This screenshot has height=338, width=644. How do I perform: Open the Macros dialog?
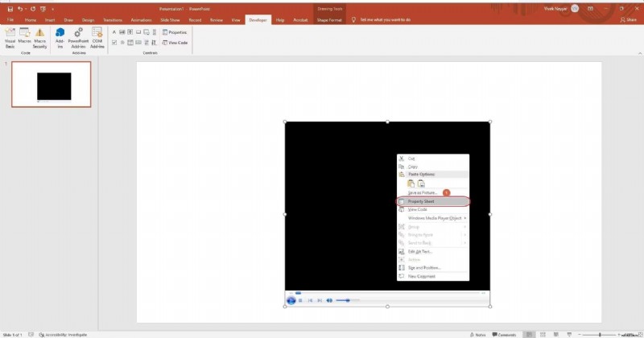point(24,36)
